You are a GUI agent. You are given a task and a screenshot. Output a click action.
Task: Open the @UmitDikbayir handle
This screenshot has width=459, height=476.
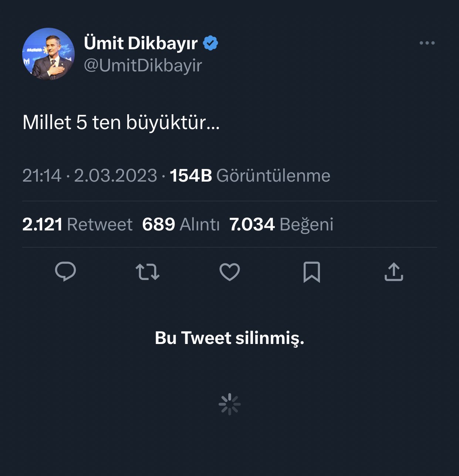[x=143, y=65]
